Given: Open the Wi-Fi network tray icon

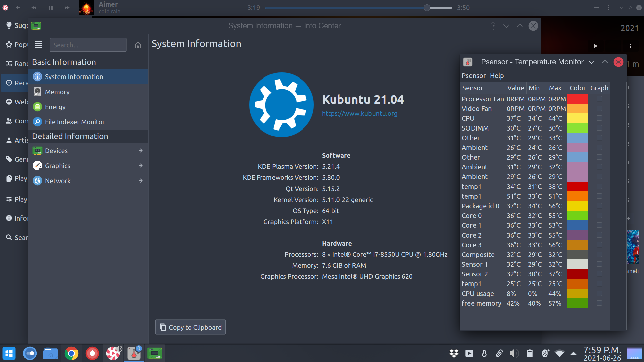Looking at the screenshot, I should coord(559,353).
